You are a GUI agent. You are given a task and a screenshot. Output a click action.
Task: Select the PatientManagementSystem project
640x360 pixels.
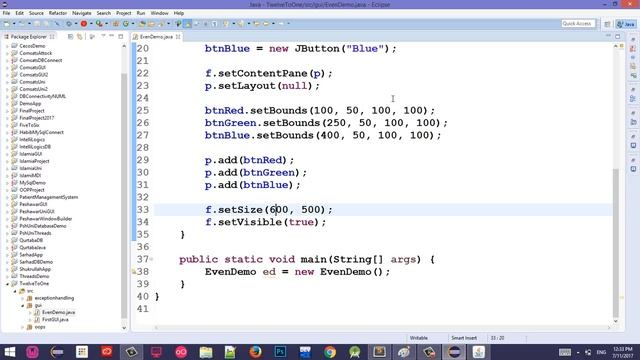point(49,197)
